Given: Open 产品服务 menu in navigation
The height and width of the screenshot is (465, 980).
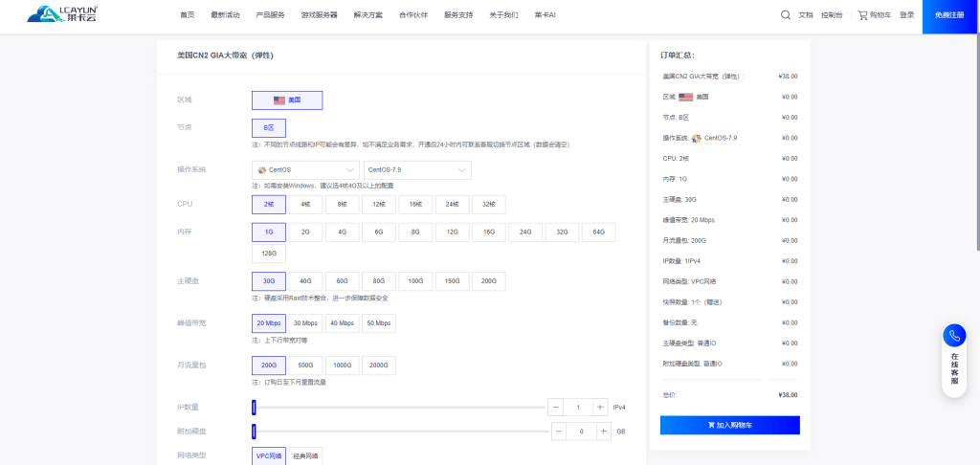Looking at the screenshot, I should click(x=270, y=15).
